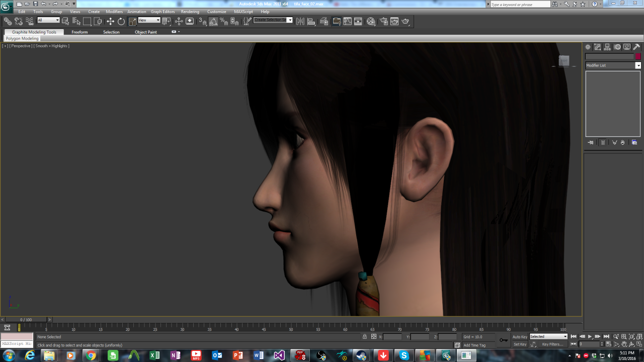This screenshot has height=362, width=644.
Task: Open the Modifiers menu
Action: 114,12
